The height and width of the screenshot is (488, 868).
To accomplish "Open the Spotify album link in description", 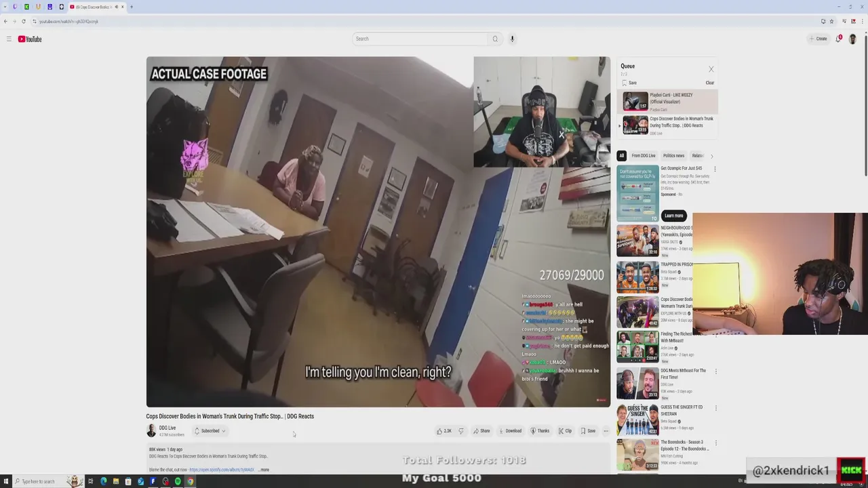I will pos(222,470).
